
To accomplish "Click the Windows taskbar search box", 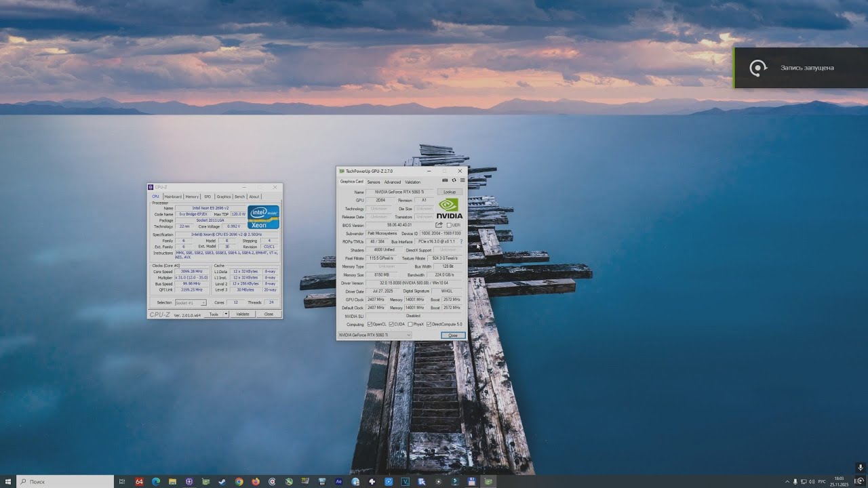I will (66, 481).
